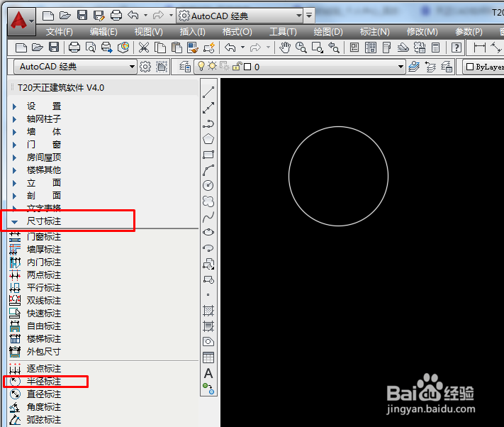
Task: Open the layer list dropdown
Action: tap(401, 67)
